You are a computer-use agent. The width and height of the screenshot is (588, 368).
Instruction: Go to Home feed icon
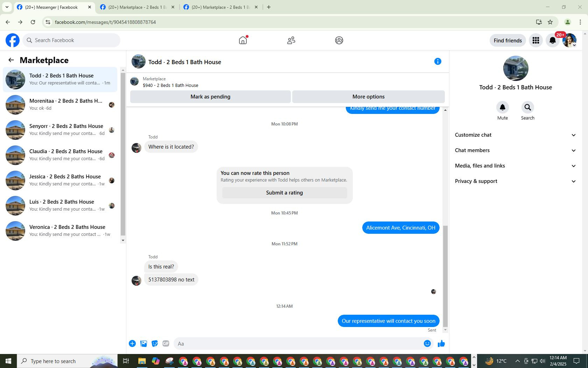point(243,40)
